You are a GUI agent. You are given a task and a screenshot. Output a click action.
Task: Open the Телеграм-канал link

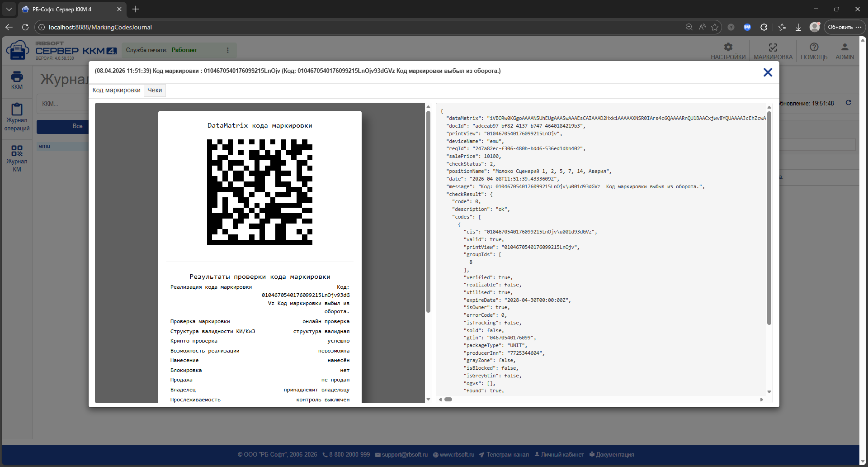coord(504,454)
